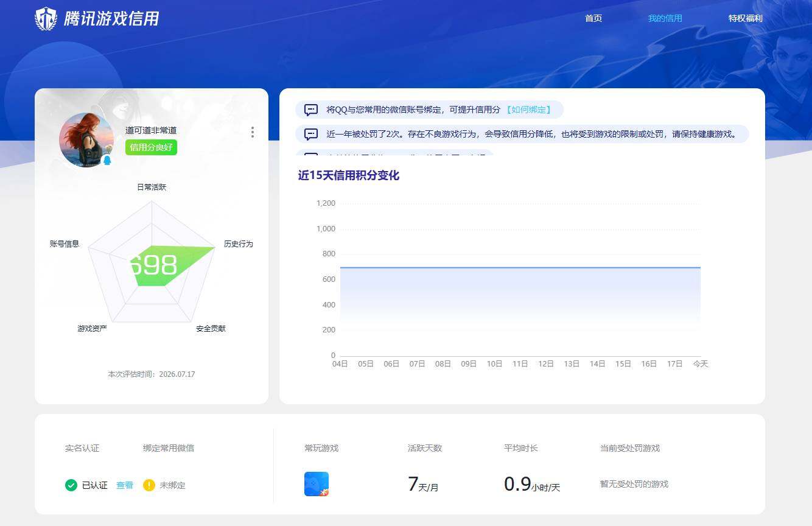Screen dimensions: 812x526
Task: Click the 常玩游戏 label
Action: (321, 448)
